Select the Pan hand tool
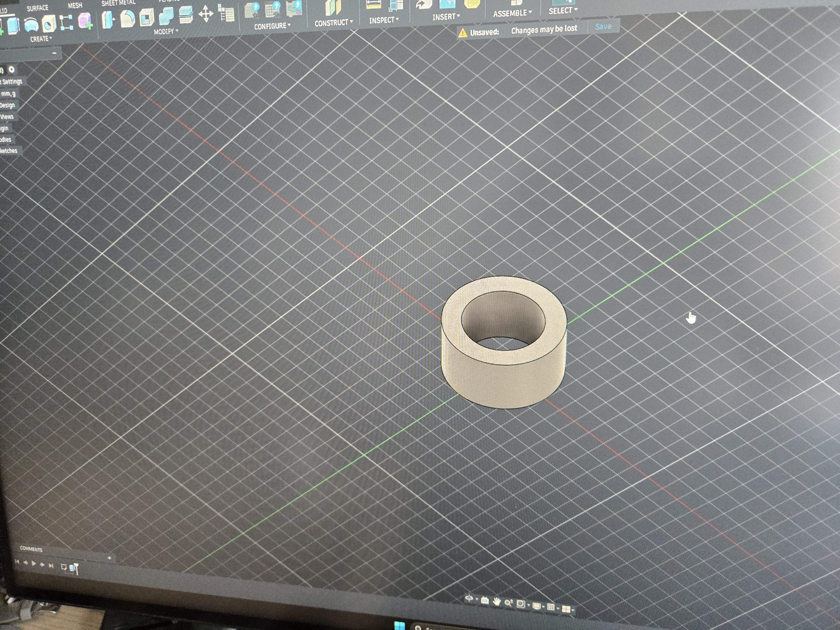This screenshot has width=840, height=630. 496,601
